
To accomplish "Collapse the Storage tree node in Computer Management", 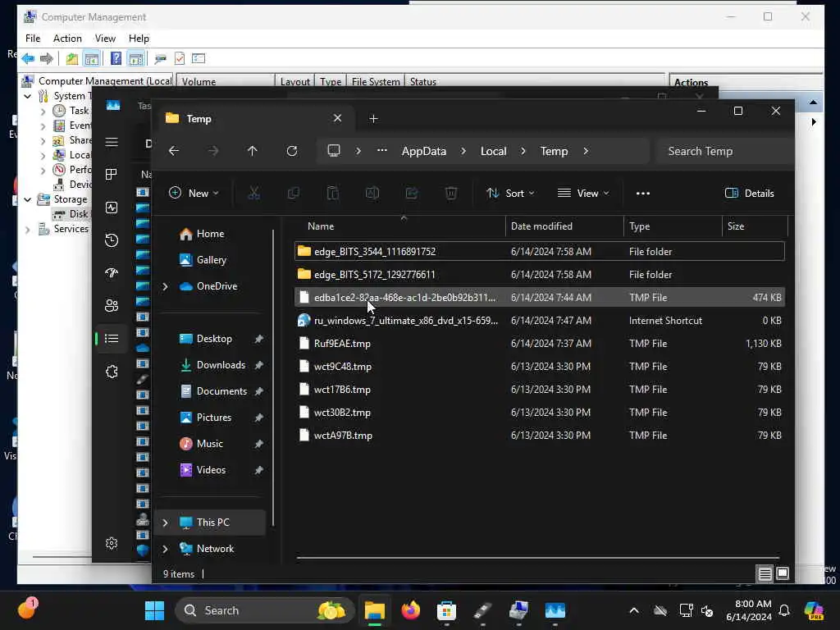I will (28, 199).
